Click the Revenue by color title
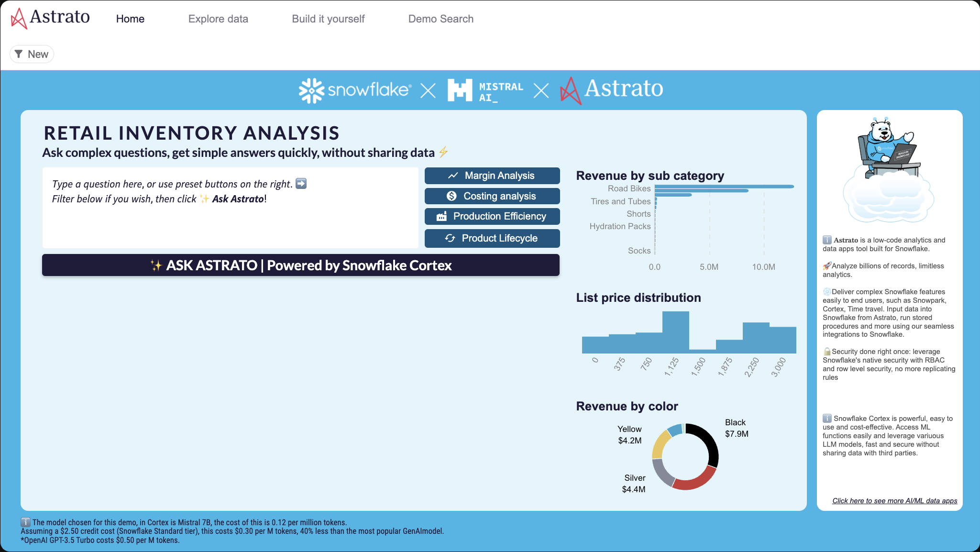This screenshot has width=980, height=552. point(627,406)
